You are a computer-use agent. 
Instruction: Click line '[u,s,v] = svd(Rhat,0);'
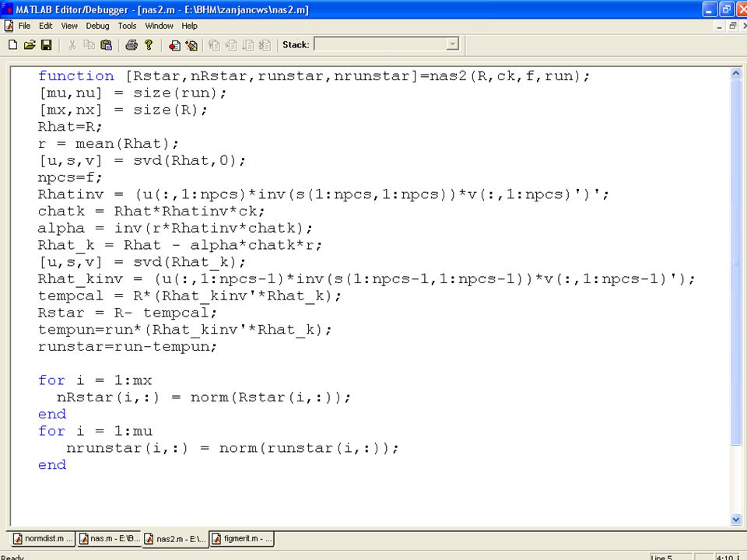tap(142, 160)
